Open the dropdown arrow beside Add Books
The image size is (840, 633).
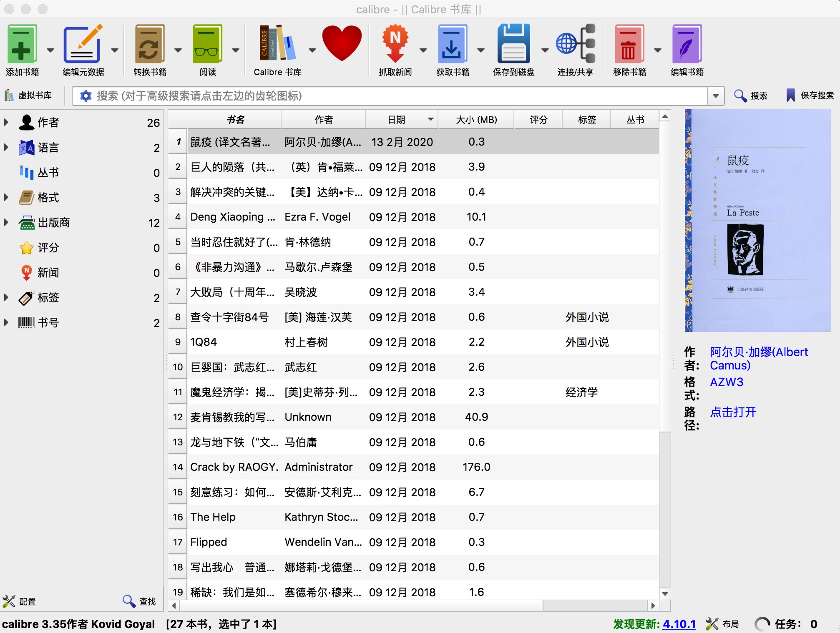(x=50, y=50)
